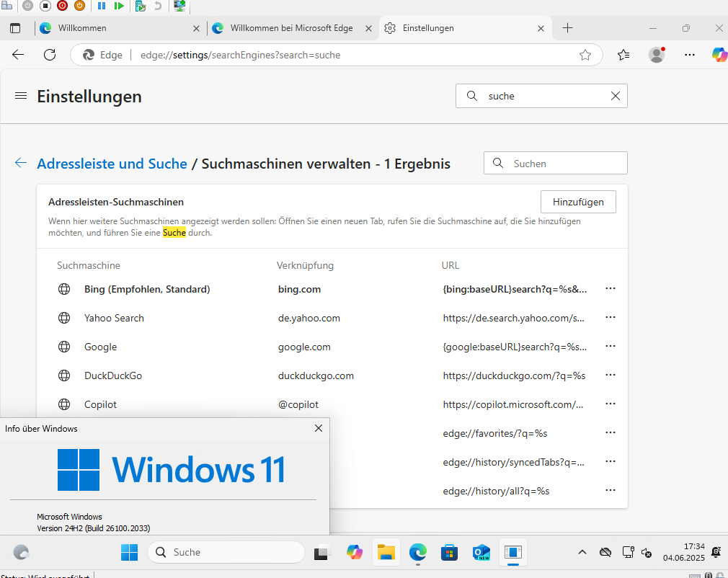Click the enhanced session monitor icon
Screen dimensions: 728x578
(179, 6)
